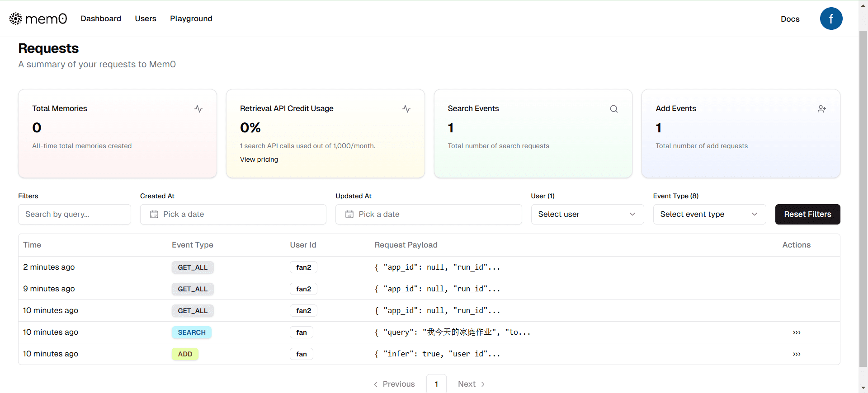This screenshot has width=868, height=393.
Task: Click the infer payload text in ADD row
Action: pos(438,354)
